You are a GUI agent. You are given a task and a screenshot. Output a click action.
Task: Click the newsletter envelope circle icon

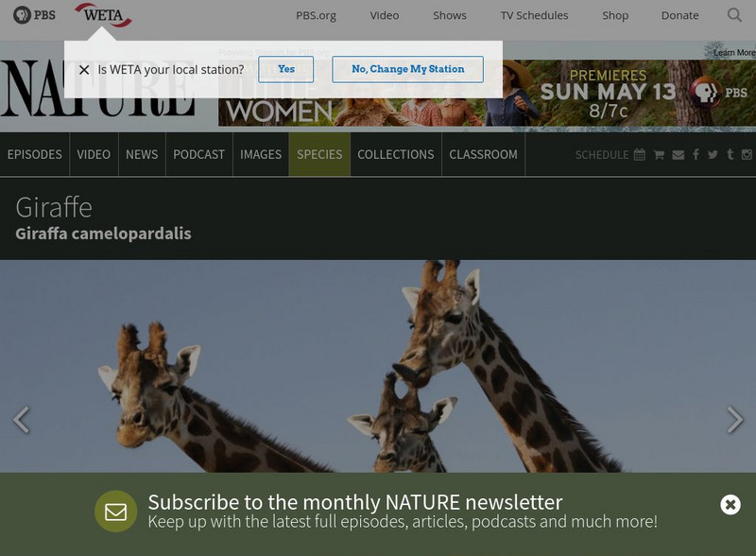pyautogui.click(x=115, y=512)
